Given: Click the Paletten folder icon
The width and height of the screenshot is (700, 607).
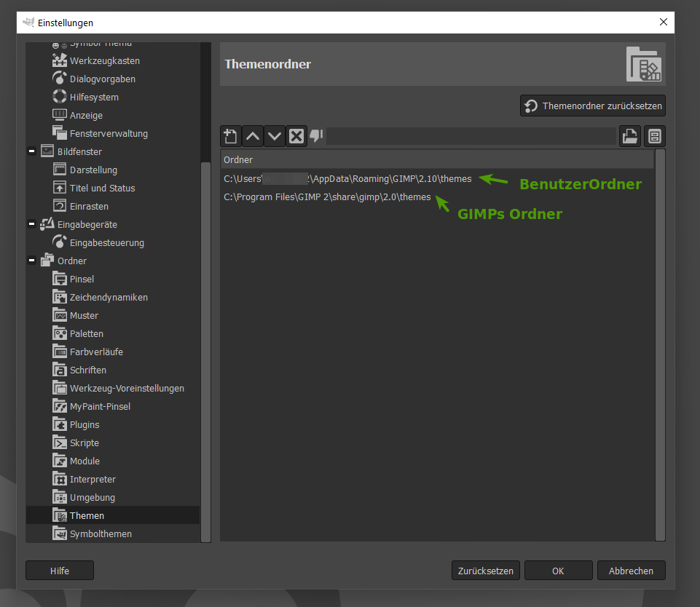Looking at the screenshot, I should tap(60, 333).
